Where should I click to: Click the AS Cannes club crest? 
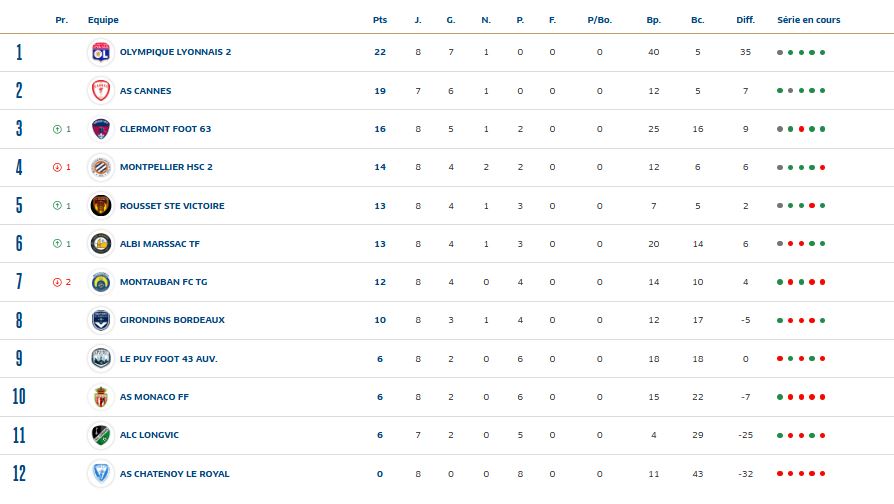click(100, 91)
